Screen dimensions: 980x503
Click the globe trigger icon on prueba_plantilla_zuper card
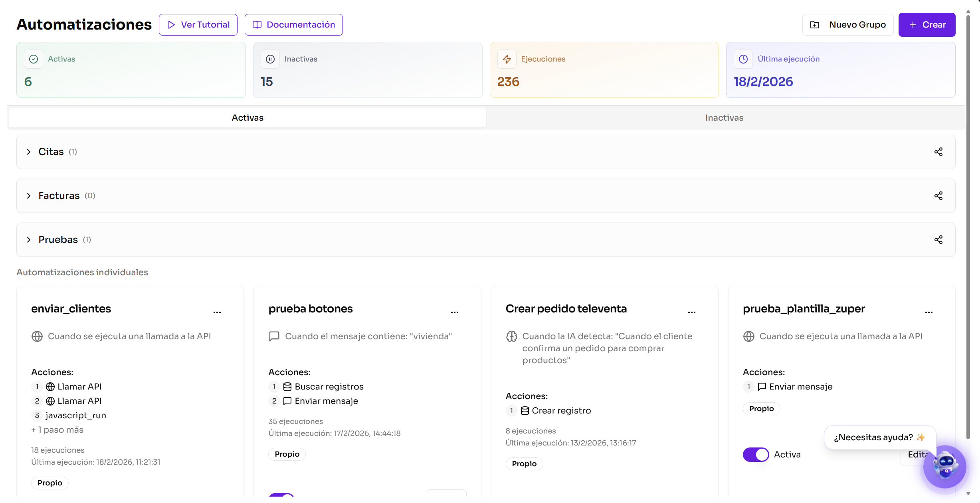pyautogui.click(x=749, y=336)
